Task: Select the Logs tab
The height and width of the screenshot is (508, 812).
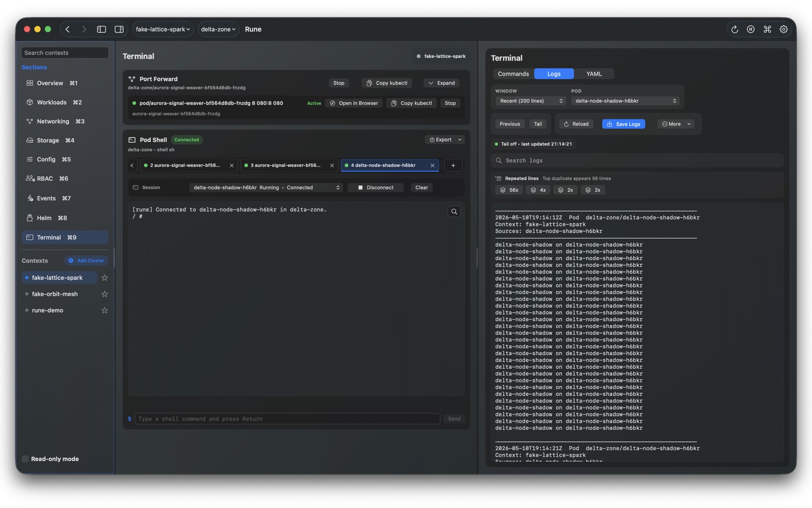Action: [554, 74]
